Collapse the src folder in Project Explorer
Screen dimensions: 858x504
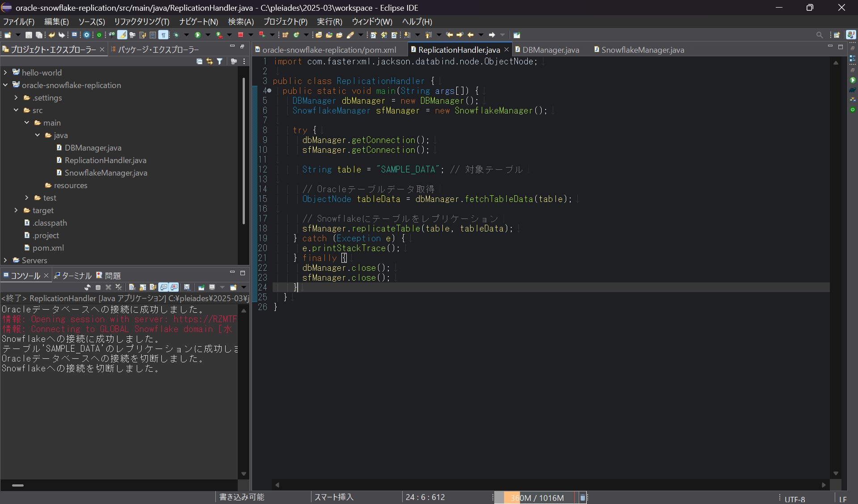coord(16,110)
